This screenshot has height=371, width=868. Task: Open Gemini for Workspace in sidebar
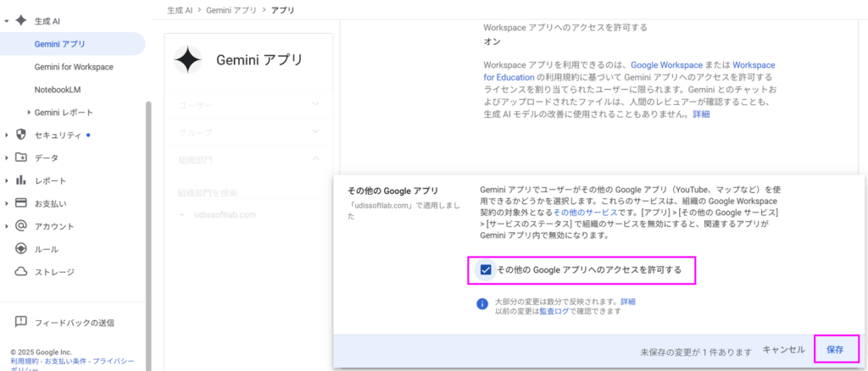pos(74,66)
